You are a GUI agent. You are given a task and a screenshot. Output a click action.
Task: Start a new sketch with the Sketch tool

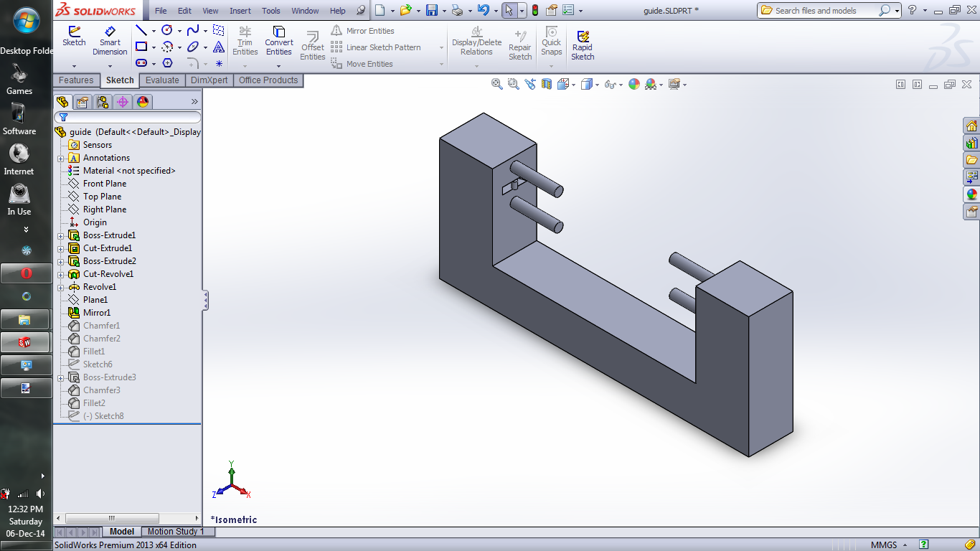click(x=74, y=37)
